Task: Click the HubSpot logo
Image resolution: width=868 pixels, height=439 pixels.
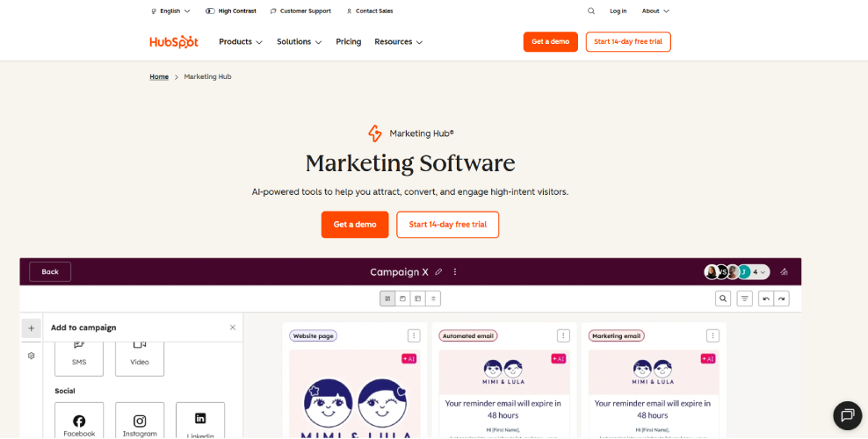Action: click(x=174, y=42)
